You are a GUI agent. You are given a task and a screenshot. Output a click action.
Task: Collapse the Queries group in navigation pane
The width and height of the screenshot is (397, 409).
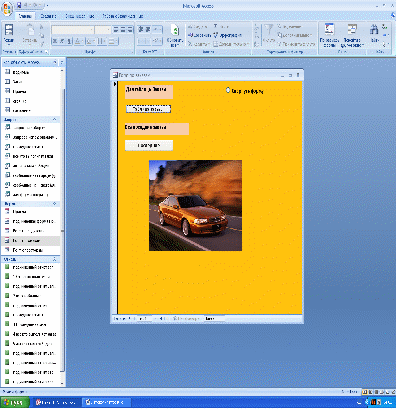point(55,119)
